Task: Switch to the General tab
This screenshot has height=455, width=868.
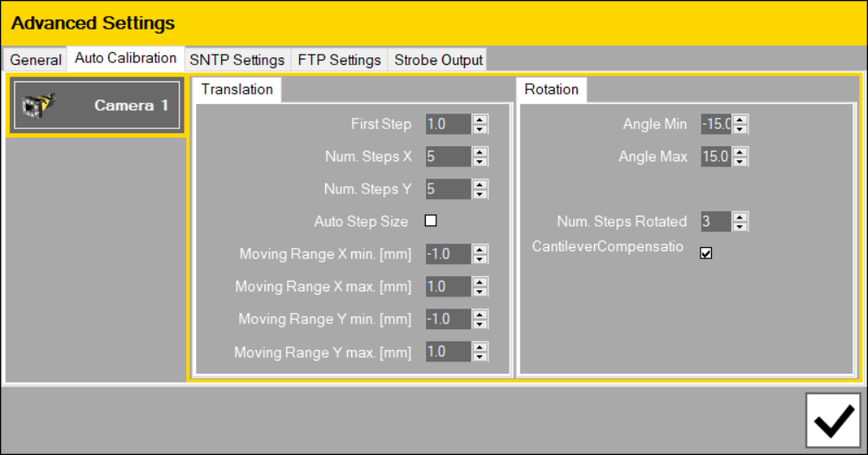Action: pos(36,60)
